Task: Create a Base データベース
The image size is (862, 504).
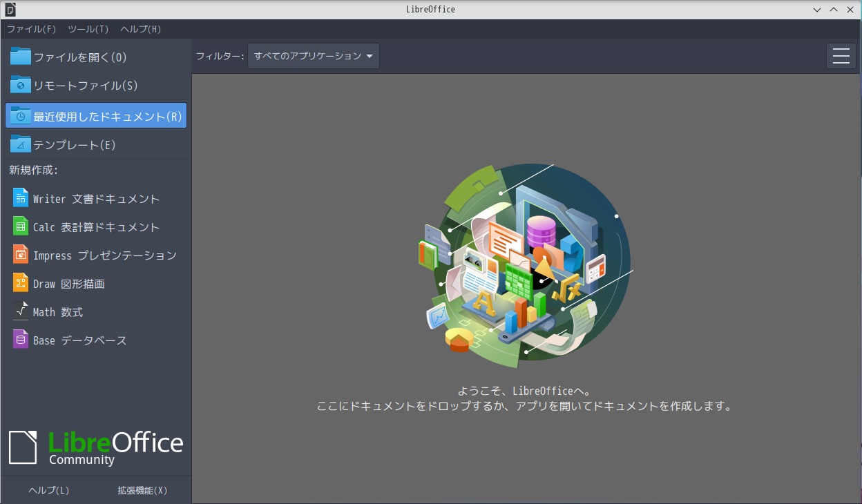Action: pos(79,340)
